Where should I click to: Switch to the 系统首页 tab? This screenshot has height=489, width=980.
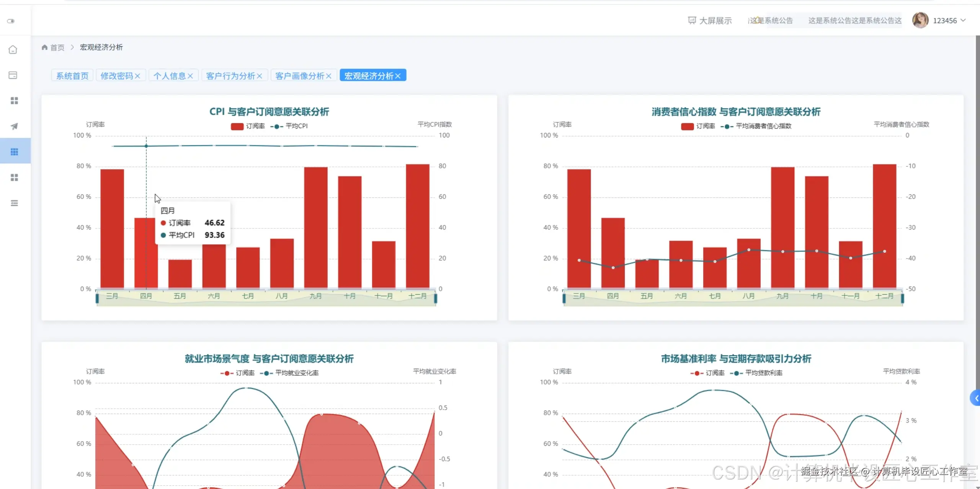click(x=72, y=76)
